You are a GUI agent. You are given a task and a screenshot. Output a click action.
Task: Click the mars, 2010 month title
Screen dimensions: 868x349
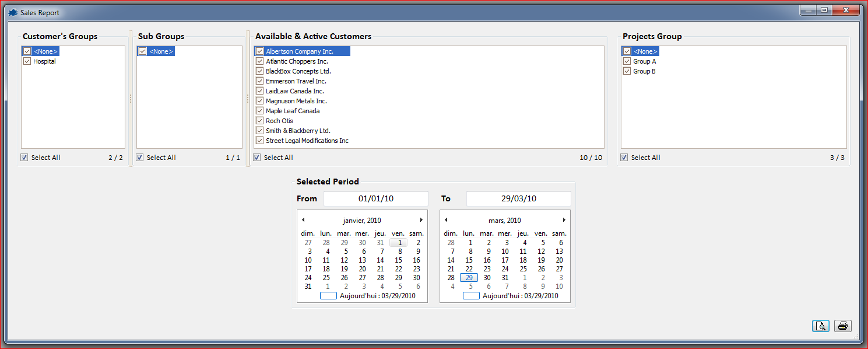point(505,221)
